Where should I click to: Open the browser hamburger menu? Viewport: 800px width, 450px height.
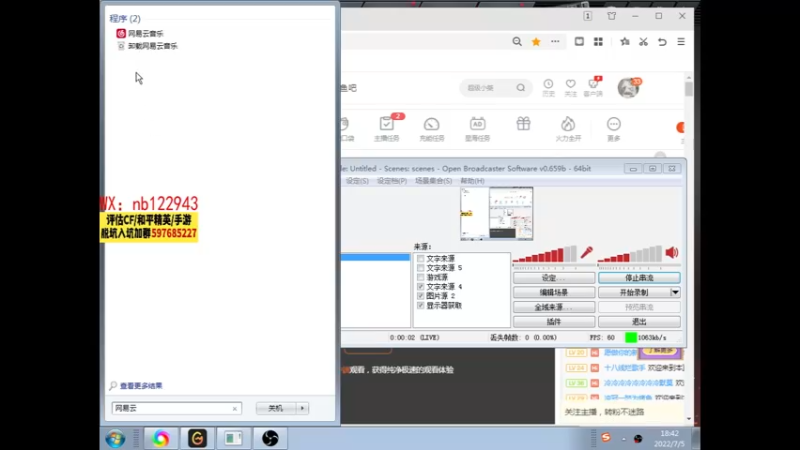[x=681, y=42]
